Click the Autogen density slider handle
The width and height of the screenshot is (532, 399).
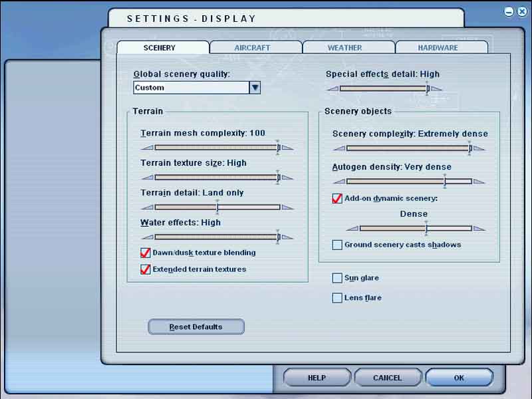tap(445, 181)
